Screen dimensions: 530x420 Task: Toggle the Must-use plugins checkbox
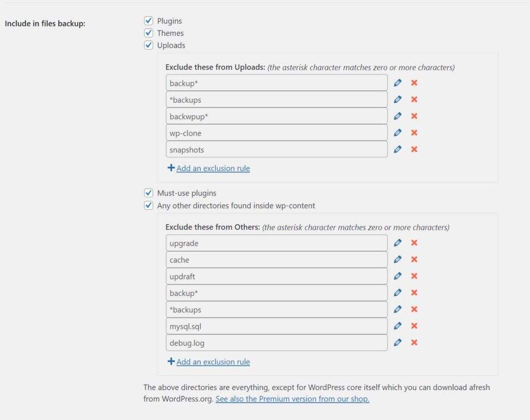(x=149, y=193)
